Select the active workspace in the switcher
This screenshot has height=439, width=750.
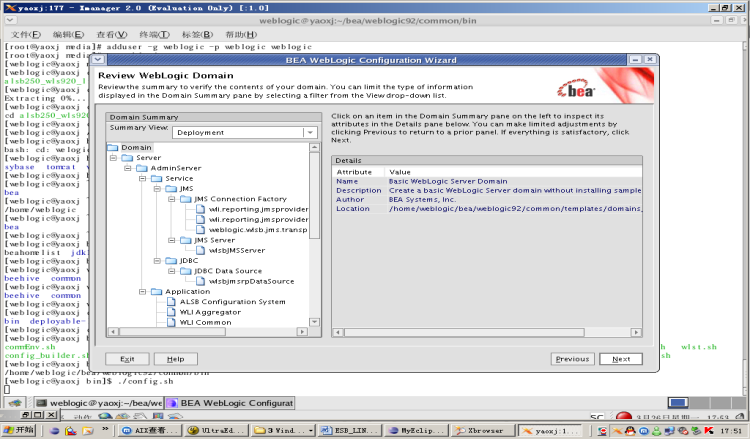pos(678,403)
